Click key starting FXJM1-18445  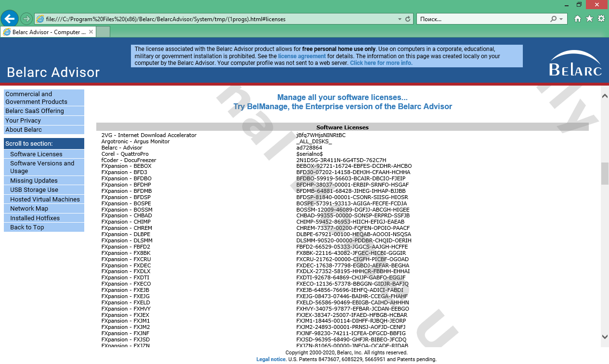tap(351, 321)
